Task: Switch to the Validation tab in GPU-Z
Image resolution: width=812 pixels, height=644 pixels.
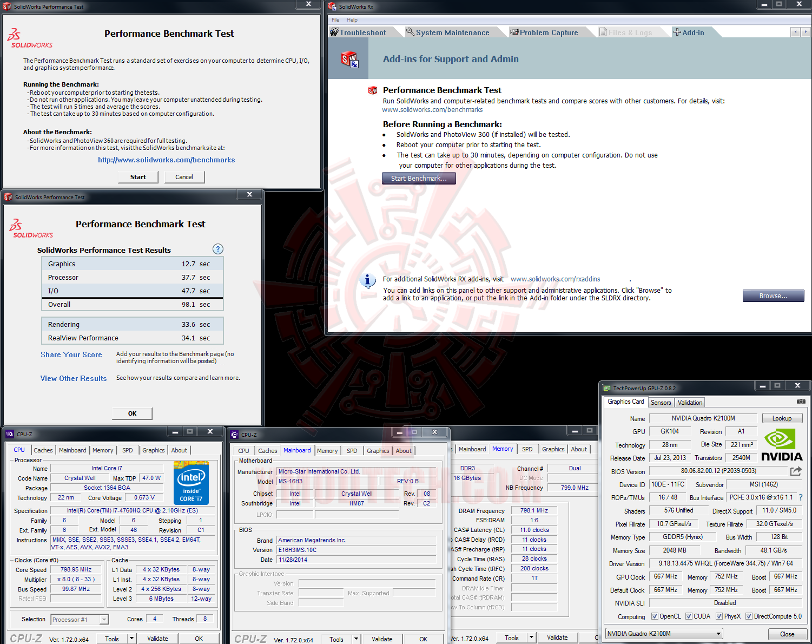Action: (690, 403)
